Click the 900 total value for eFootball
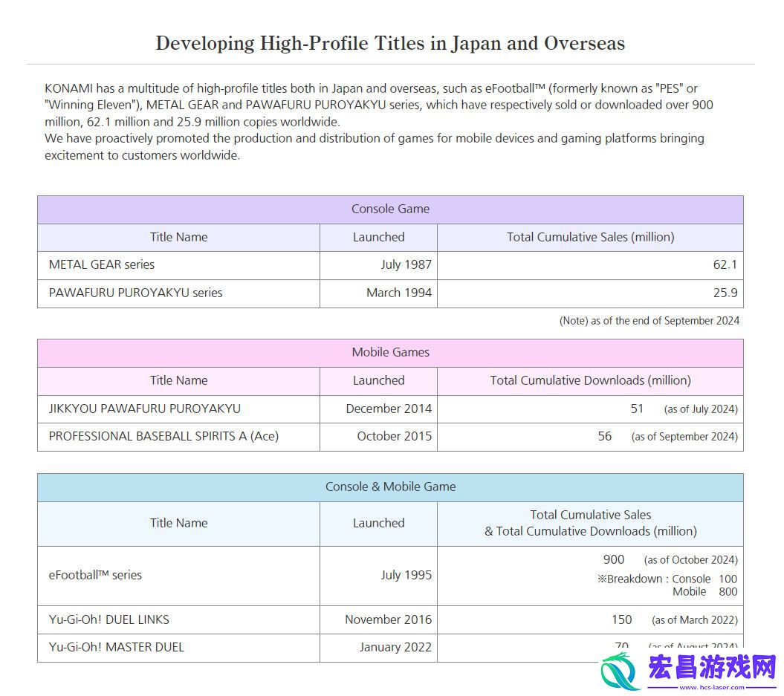The image size is (784, 696). pyautogui.click(x=614, y=559)
